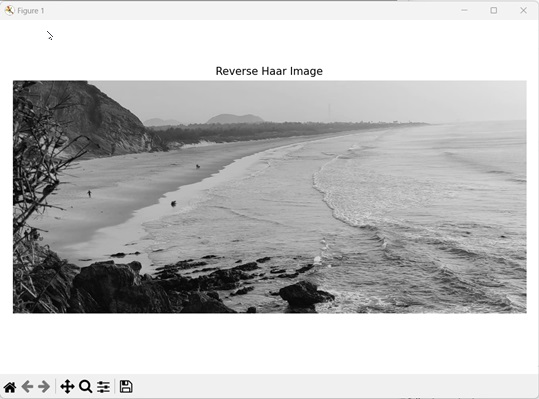Maximize the Figure 1 window

(494, 10)
